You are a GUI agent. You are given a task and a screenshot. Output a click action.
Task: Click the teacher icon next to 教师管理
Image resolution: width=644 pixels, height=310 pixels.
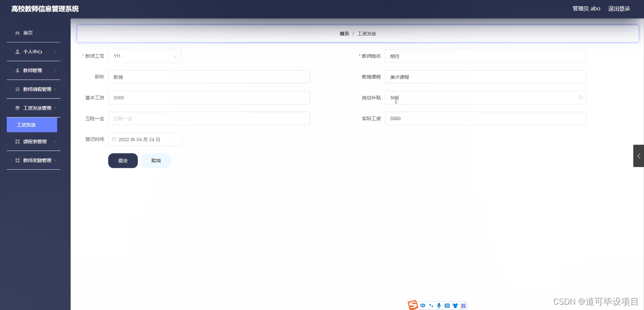pos(17,70)
